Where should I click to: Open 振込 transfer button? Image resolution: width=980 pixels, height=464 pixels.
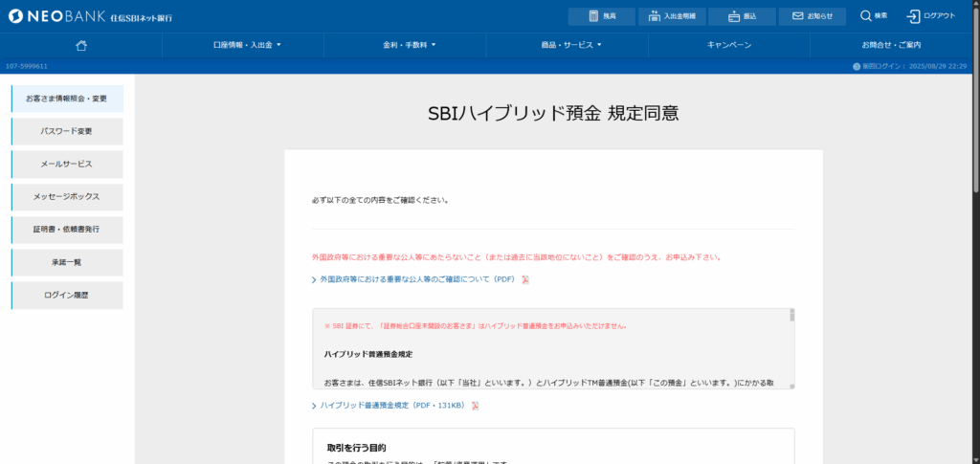[x=742, y=16]
